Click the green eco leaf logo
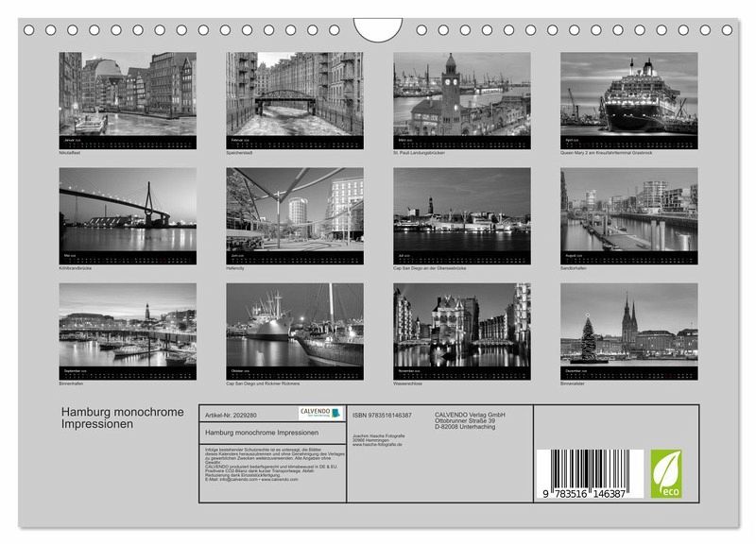 point(666,473)
